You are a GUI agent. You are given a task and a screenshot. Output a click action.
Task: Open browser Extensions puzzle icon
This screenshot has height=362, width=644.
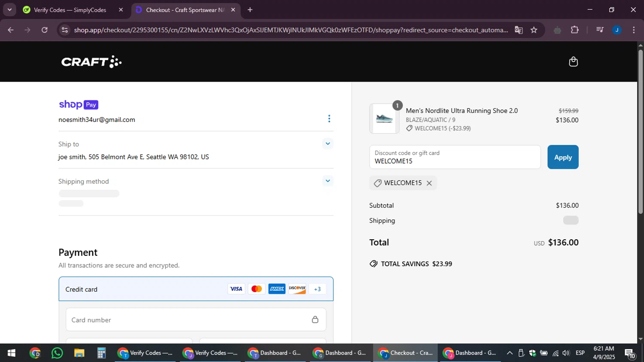tap(574, 30)
